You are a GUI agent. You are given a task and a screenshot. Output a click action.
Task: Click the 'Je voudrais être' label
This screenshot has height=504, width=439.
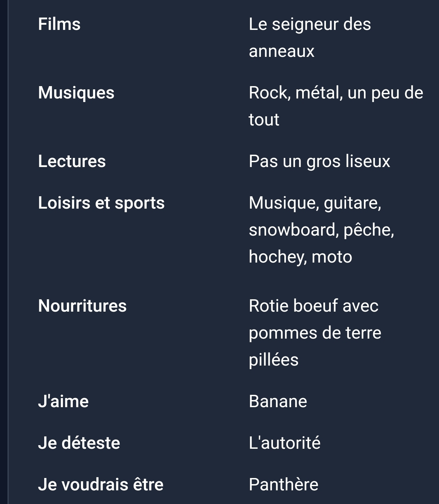(100, 485)
